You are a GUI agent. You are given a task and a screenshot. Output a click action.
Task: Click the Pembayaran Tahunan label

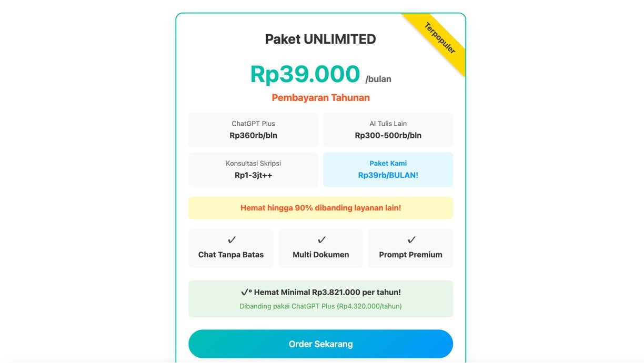(x=320, y=98)
